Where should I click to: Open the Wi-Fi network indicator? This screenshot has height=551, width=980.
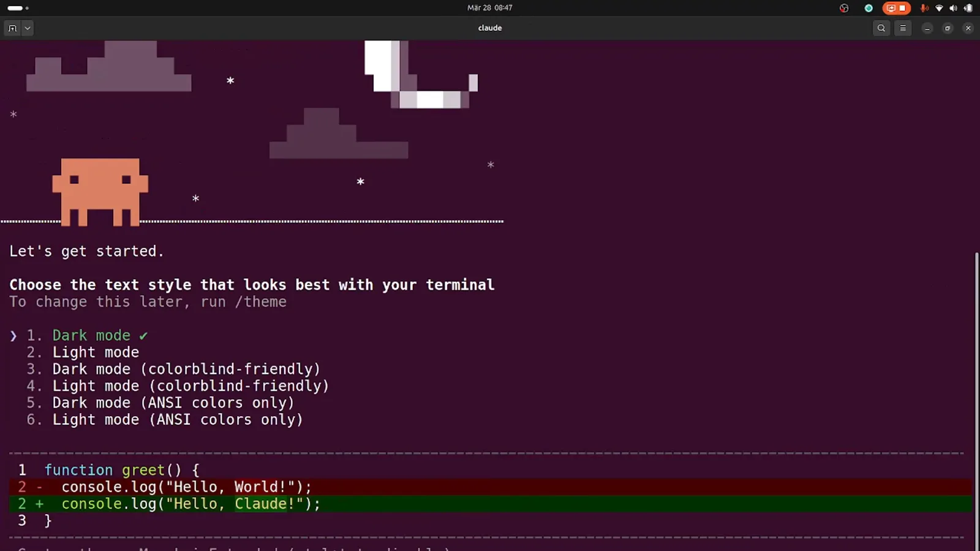click(939, 8)
